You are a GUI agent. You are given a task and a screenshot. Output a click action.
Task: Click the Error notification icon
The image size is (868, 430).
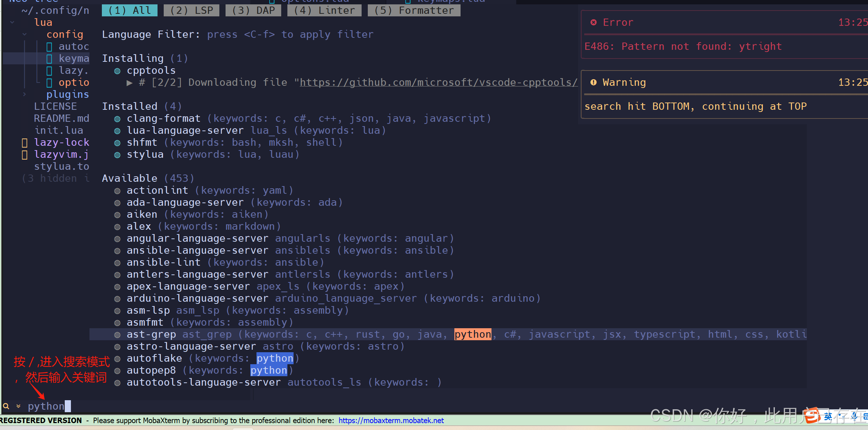point(593,23)
